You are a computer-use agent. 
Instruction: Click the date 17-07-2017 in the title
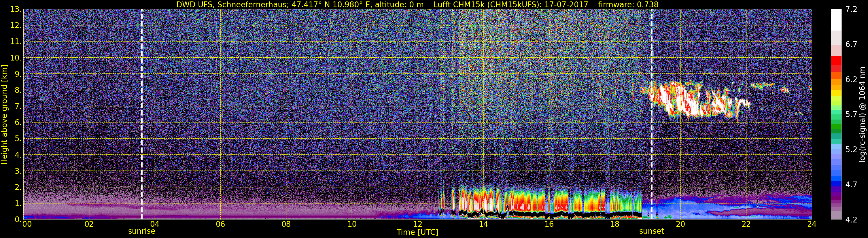[566, 4]
